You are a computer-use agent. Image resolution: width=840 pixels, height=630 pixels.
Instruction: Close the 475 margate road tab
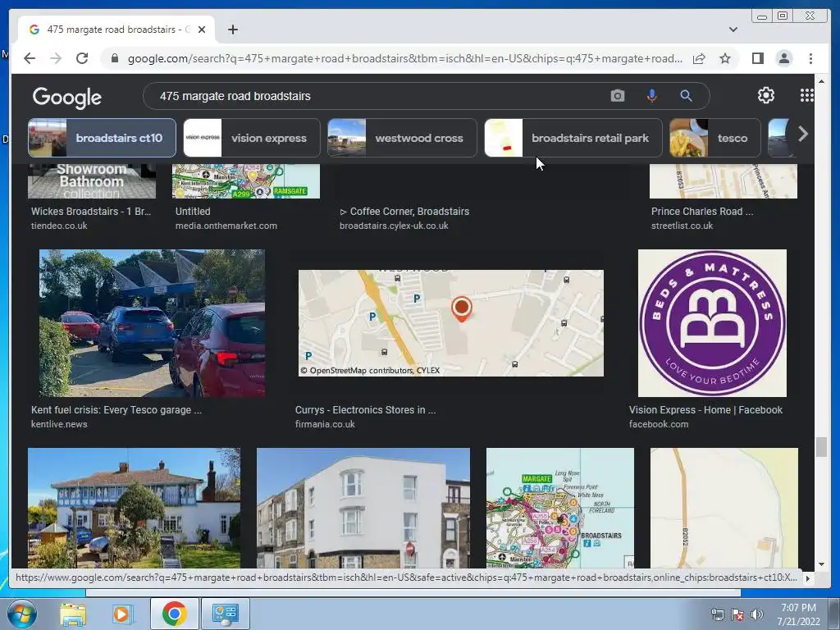(x=202, y=30)
